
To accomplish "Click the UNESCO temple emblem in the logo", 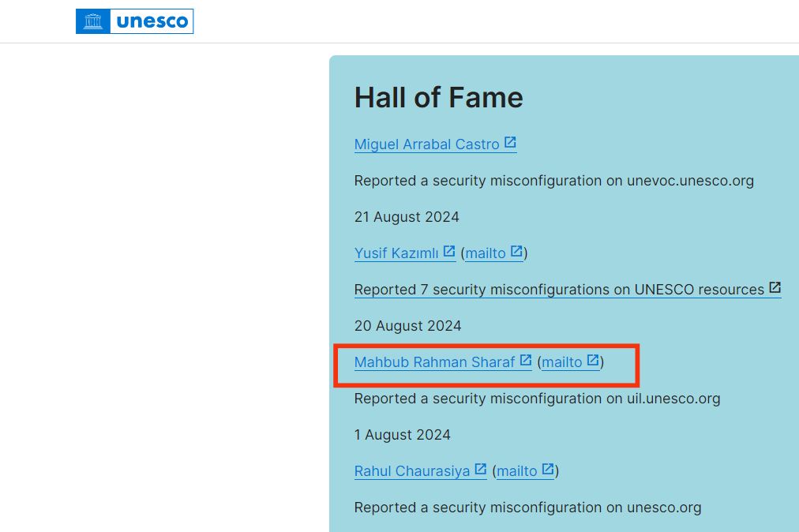I will coord(93,21).
